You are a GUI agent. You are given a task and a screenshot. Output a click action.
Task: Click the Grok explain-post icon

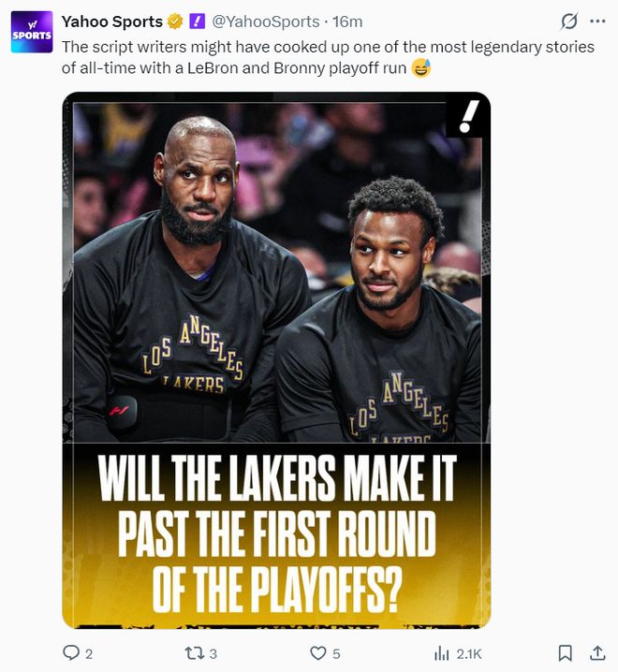569,22
